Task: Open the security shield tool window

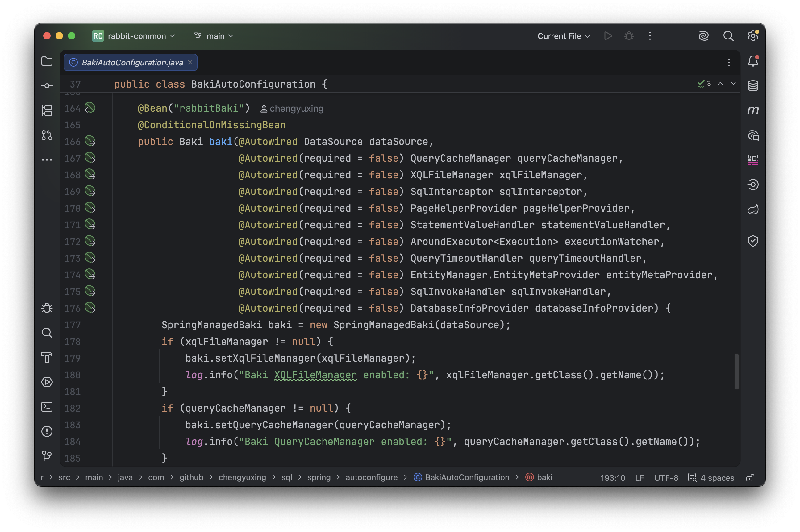Action: pos(753,241)
